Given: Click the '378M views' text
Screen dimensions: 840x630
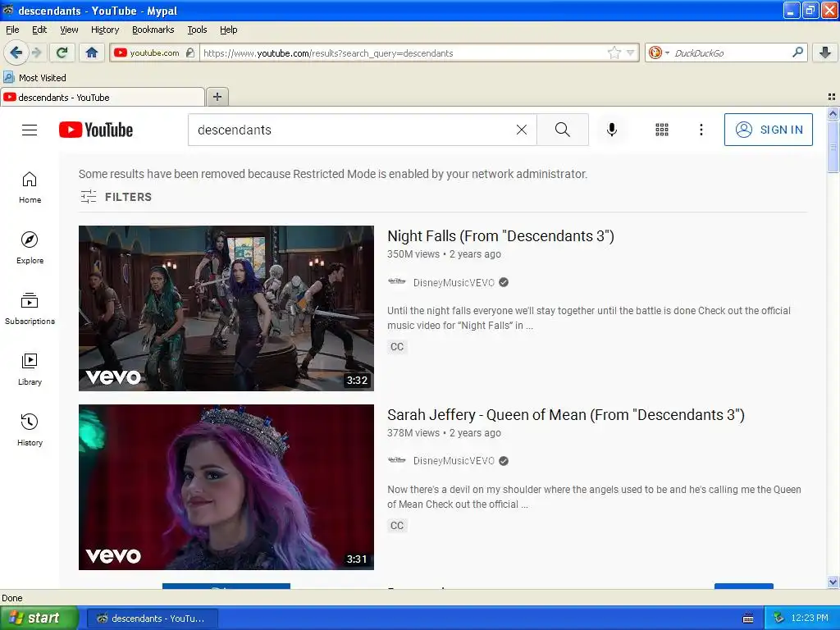Looking at the screenshot, I should pyautogui.click(x=413, y=433).
